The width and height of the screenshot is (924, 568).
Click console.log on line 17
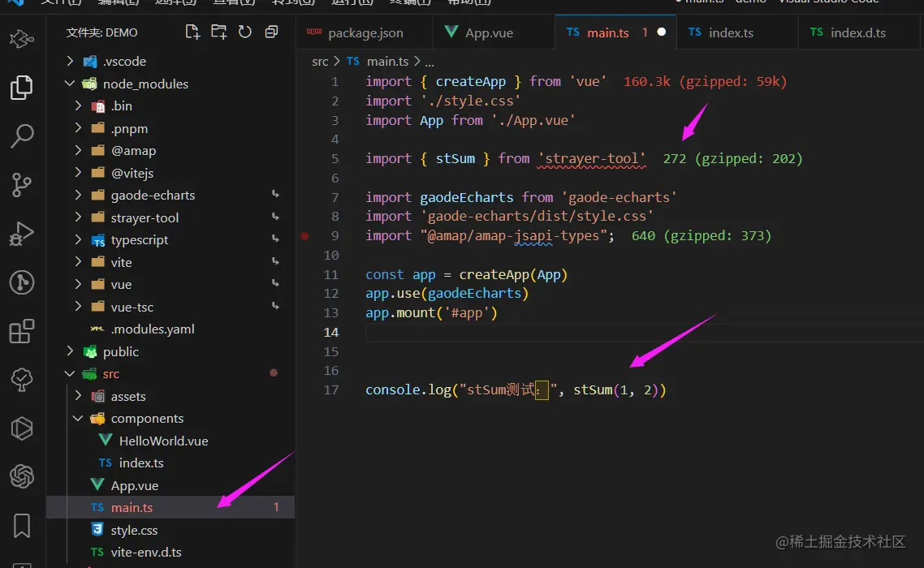(408, 390)
